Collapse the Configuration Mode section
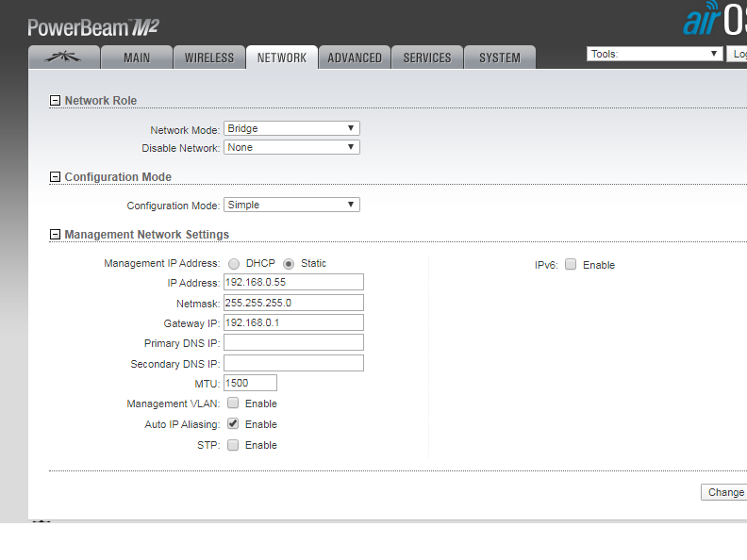 pyautogui.click(x=56, y=176)
